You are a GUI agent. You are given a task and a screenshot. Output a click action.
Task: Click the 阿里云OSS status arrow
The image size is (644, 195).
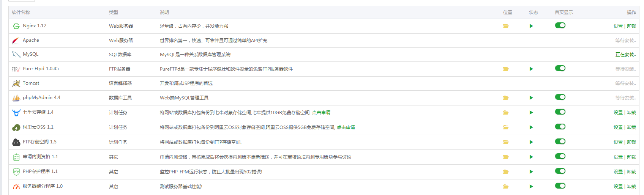(x=531, y=127)
